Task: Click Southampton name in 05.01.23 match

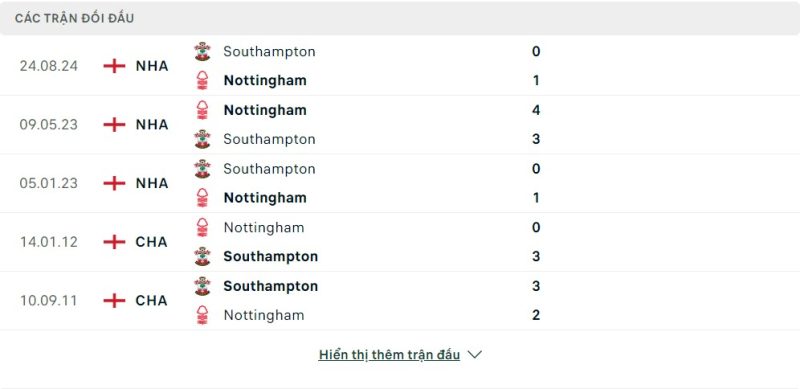Action: (269, 169)
